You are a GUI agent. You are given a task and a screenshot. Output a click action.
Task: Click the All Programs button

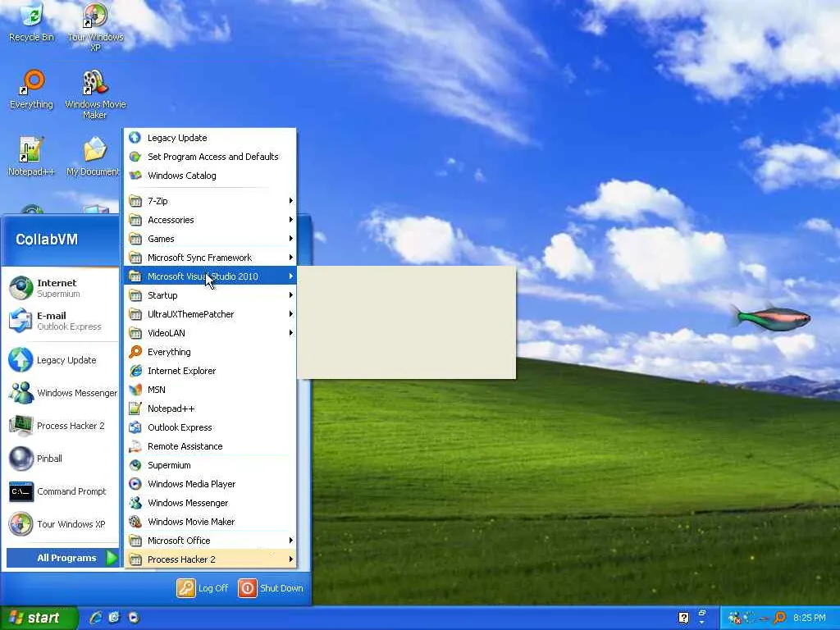pos(62,558)
